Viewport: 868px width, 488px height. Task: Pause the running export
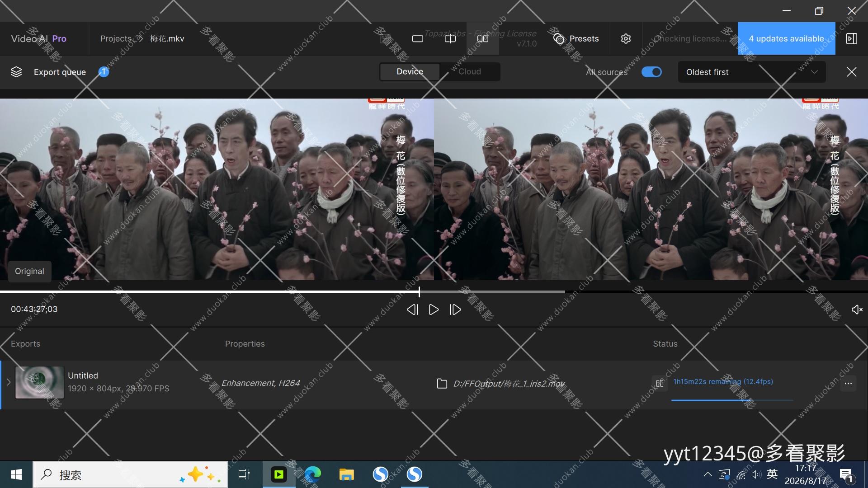point(660,383)
